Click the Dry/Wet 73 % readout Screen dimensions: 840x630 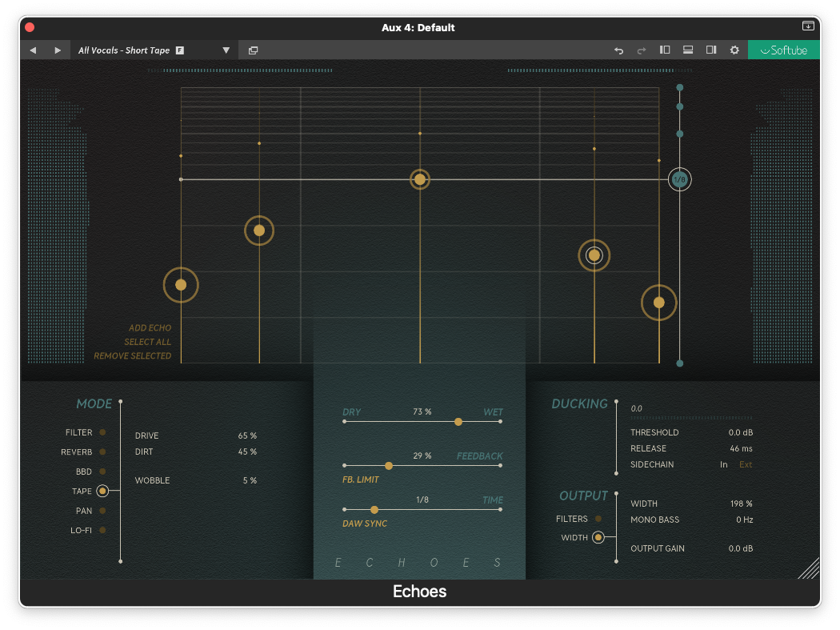click(x=422, y=411)
